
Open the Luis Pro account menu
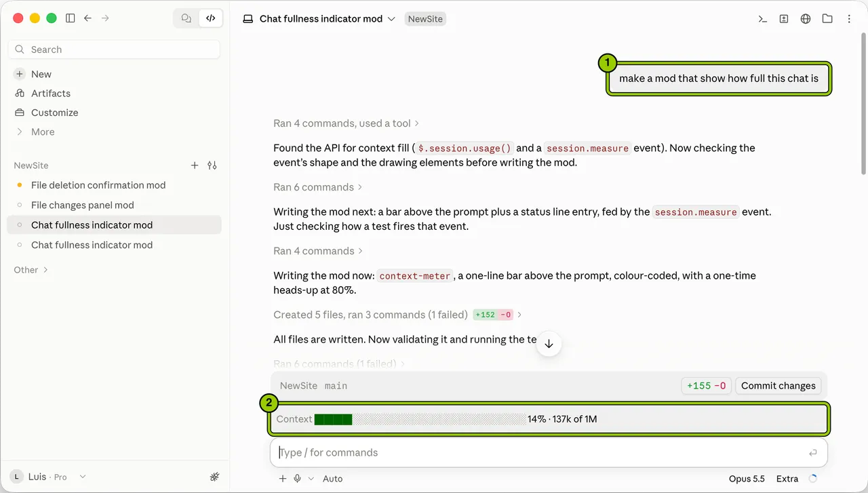pyautogui.click(x=47, y=477)
